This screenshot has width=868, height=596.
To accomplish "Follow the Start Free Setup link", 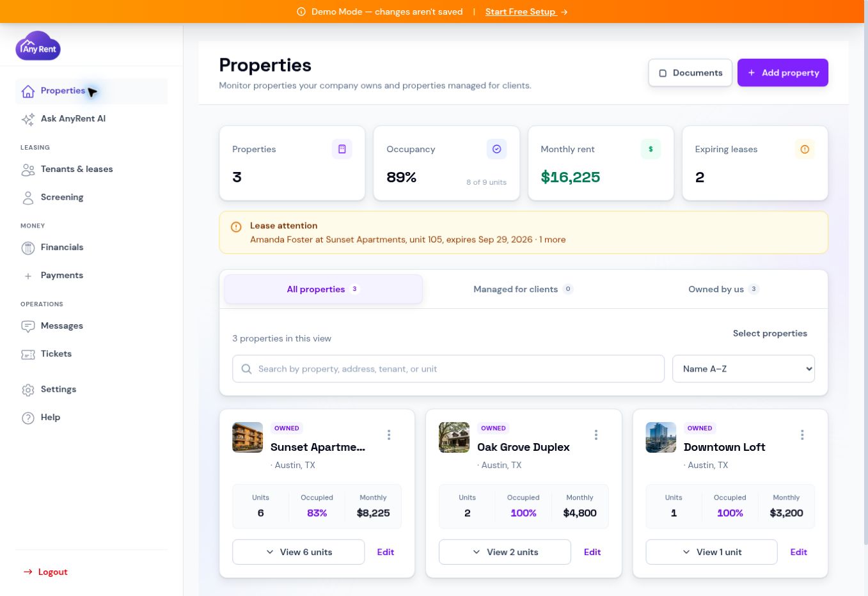I will coord(526,12).
